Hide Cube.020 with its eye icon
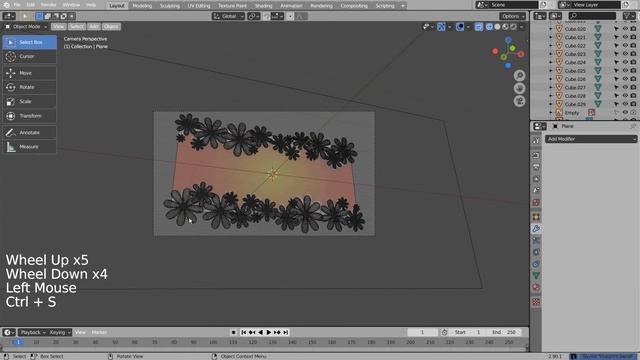640x360 pixels. [x=624, y=29]
